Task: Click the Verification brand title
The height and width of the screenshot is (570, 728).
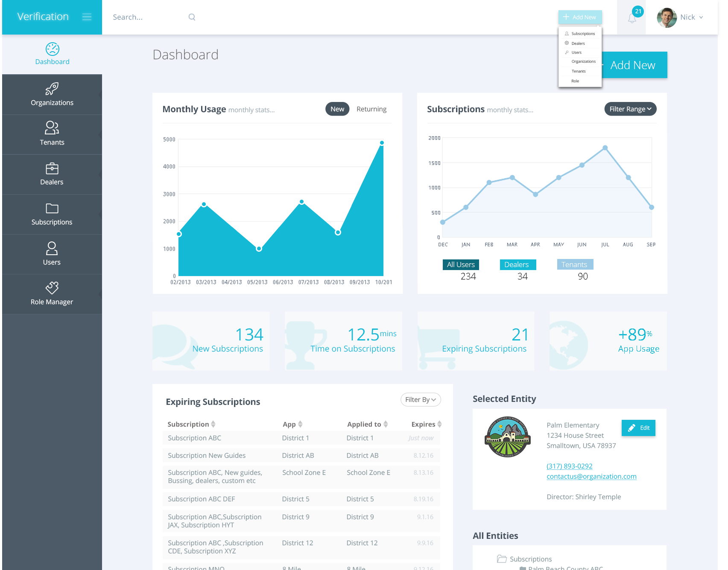Action: tap(43, 17)
